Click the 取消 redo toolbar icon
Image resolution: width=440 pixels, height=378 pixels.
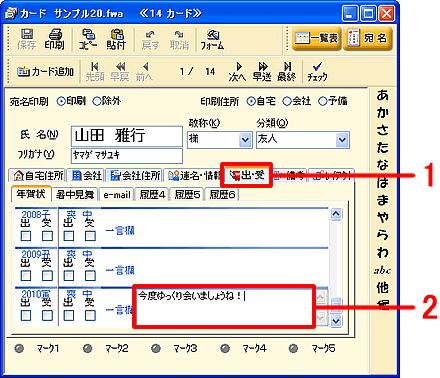pyautogui.click(x=179, y=40)
